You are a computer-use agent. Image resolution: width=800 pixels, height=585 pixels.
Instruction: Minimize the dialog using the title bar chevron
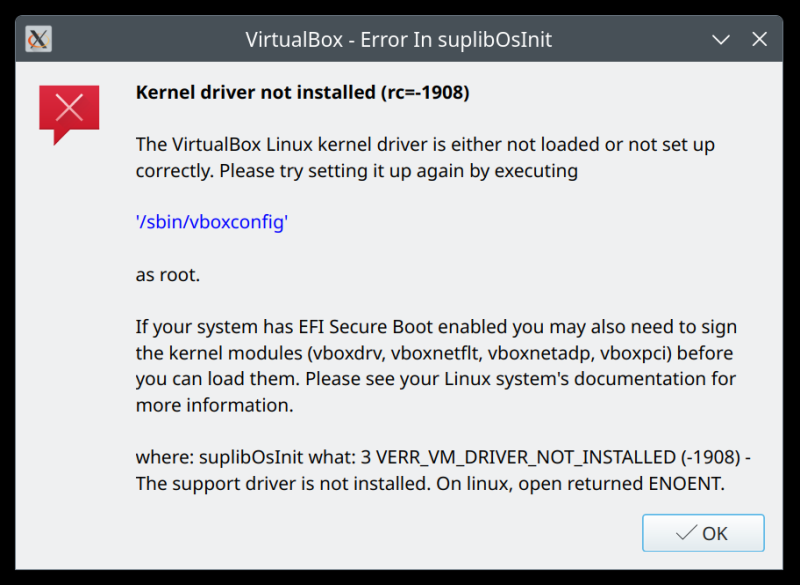click(x=721, y=40)
